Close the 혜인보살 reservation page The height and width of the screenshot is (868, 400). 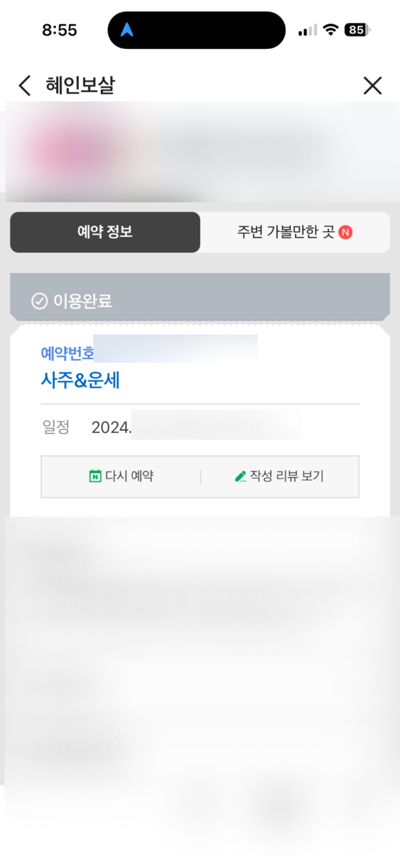click(372, 86)
